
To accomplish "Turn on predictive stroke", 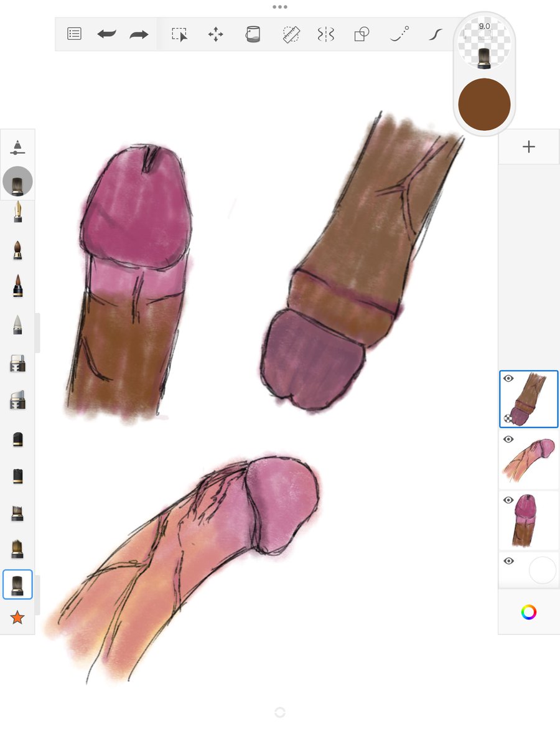I will [x=399, y=34].
